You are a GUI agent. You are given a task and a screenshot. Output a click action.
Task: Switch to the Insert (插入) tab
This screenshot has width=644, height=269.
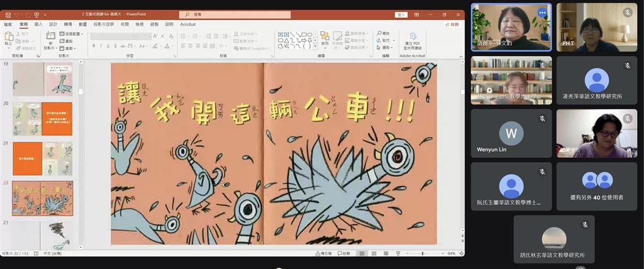pyautogui.click(x=38, y=25)
